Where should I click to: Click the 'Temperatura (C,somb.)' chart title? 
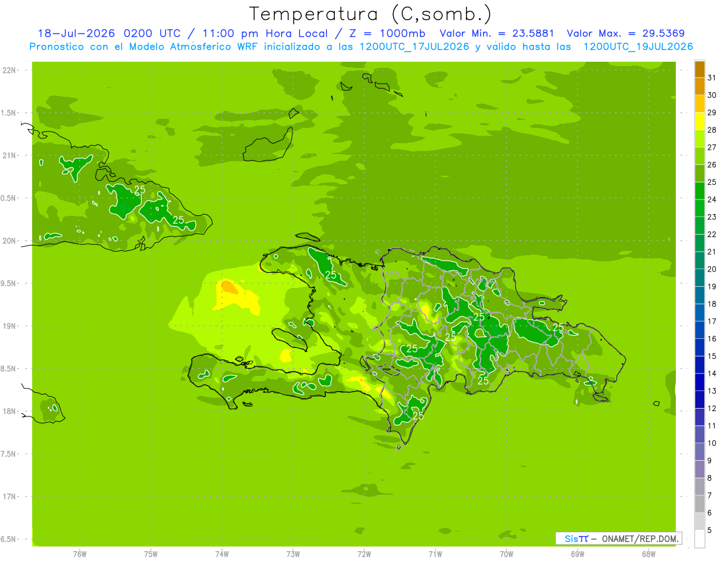tap(371, 14)
